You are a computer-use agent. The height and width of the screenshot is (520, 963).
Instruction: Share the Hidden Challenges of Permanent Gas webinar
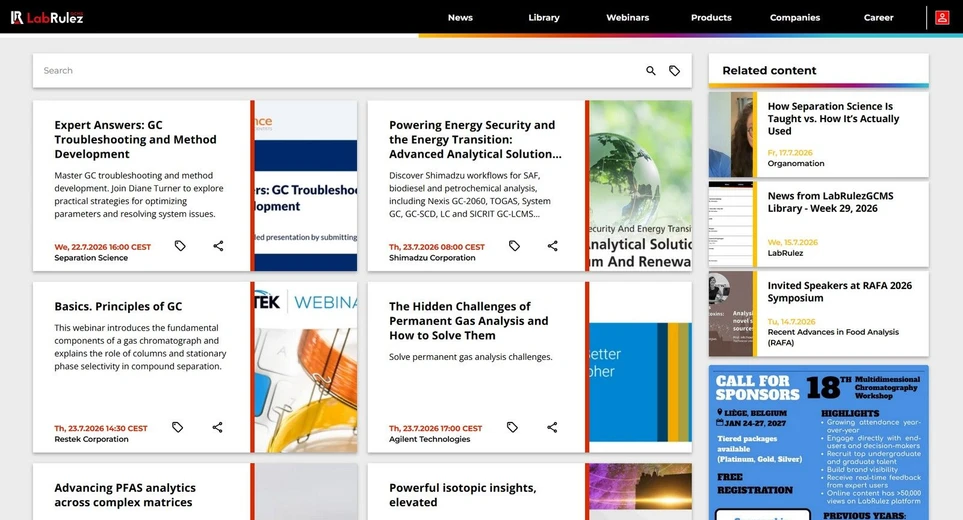[x=552, y=427]
